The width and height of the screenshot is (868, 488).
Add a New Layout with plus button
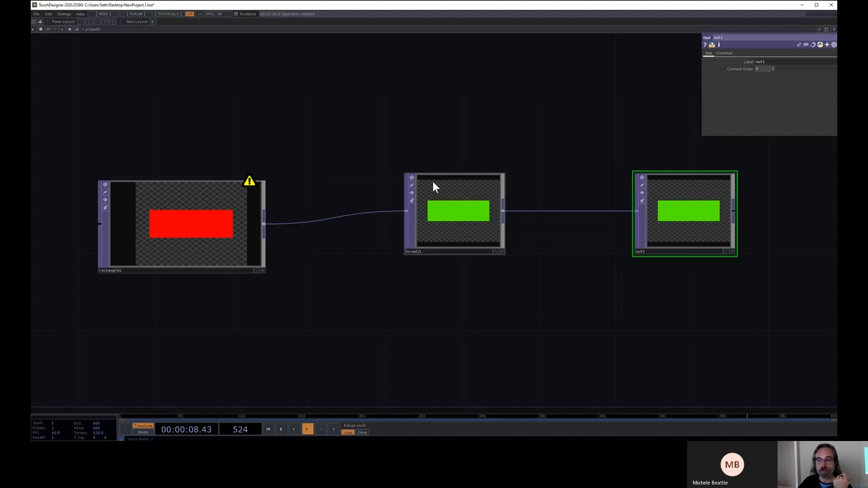pos(152,22)
